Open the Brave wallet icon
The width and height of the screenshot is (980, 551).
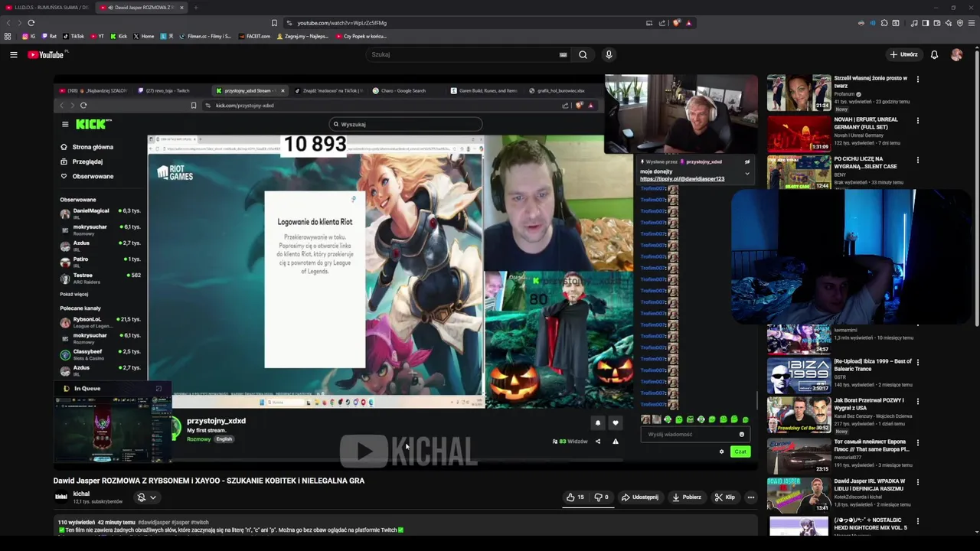[x=936, y=23]
